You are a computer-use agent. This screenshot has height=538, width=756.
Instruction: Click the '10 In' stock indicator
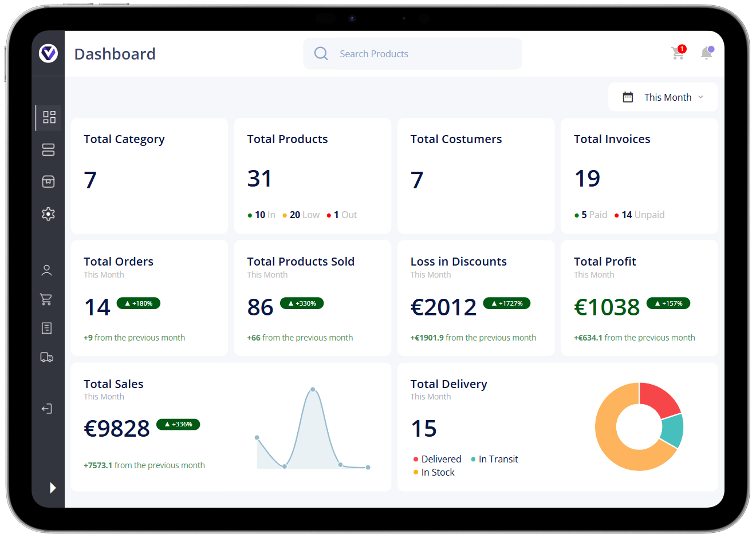coord(261,215)
